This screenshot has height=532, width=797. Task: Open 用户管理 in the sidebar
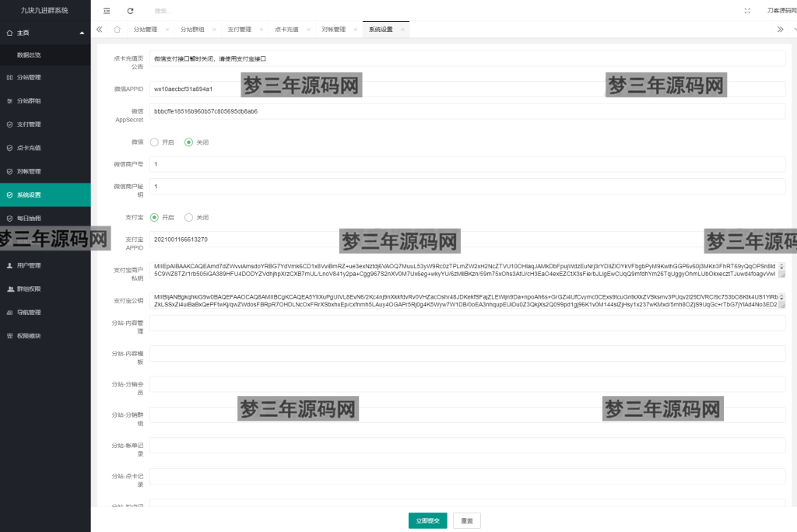coord(45,266)
